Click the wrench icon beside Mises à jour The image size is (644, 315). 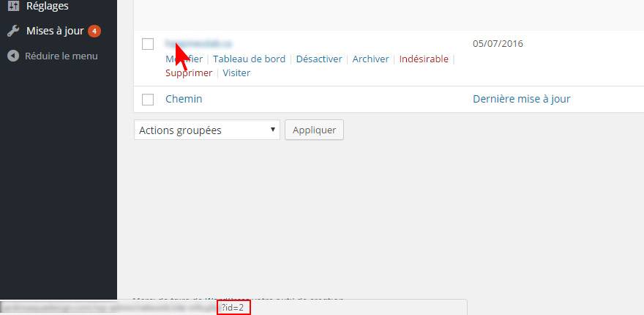[14, 31]
